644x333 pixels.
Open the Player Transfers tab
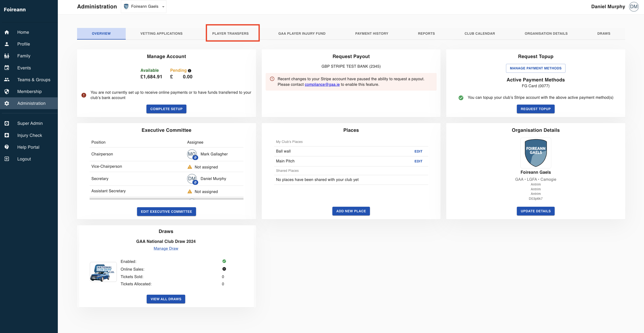[x=230, y=33]
